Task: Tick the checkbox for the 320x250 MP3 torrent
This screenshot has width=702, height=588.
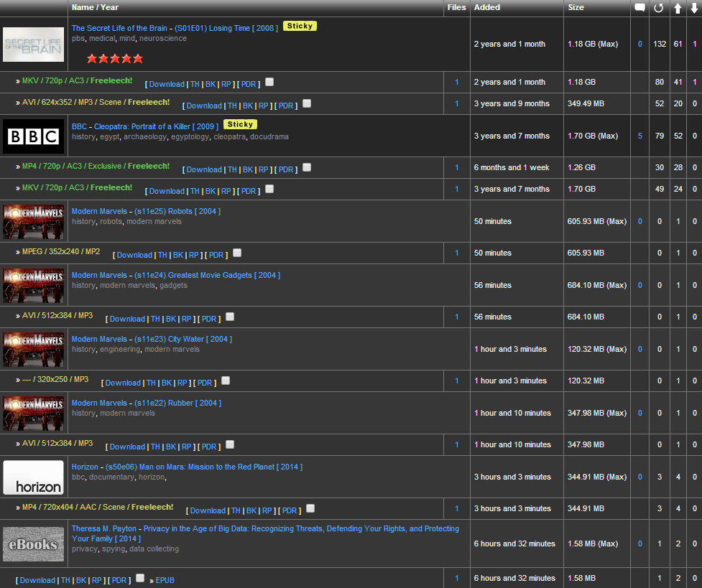Action: tap(226, 381)
